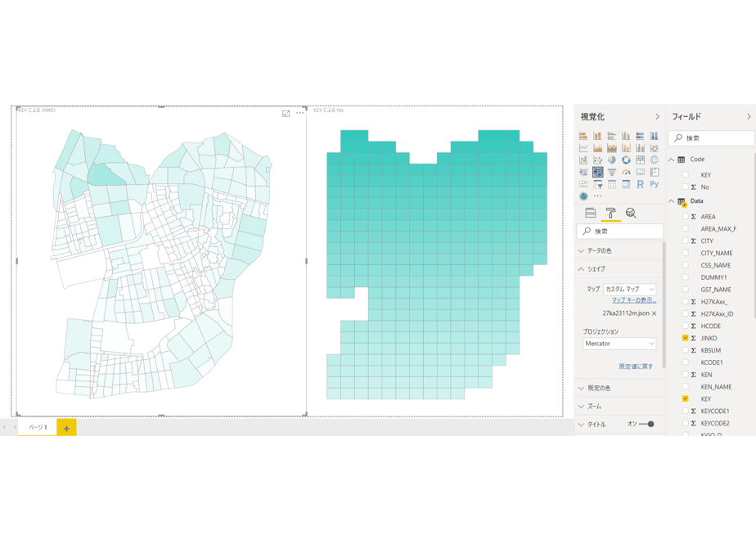Select the pie chart visual icon
Screen dimensions: 756x540
point(611,160)
